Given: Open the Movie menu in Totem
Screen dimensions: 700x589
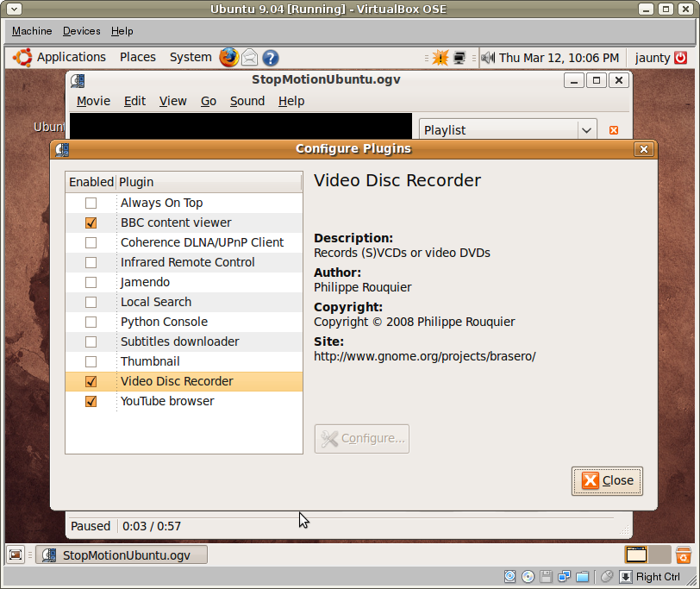Looking at the screenshot, I should (93, 102).
